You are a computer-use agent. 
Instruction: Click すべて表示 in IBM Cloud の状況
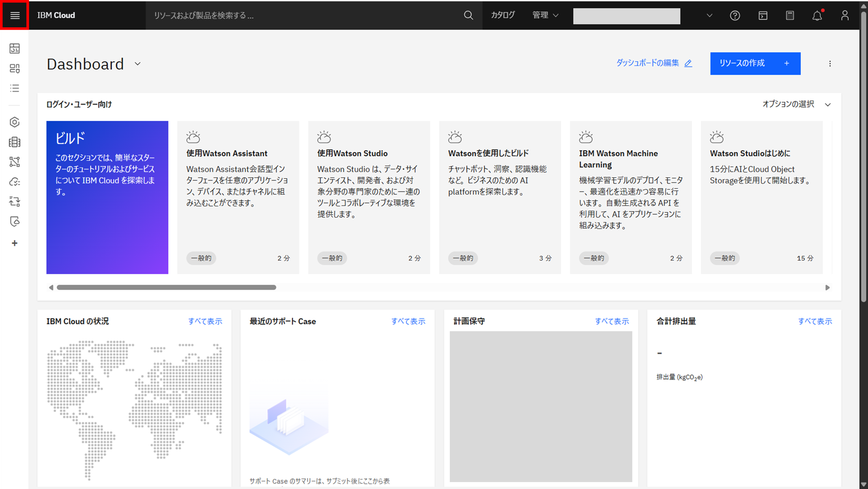(205, 321)
